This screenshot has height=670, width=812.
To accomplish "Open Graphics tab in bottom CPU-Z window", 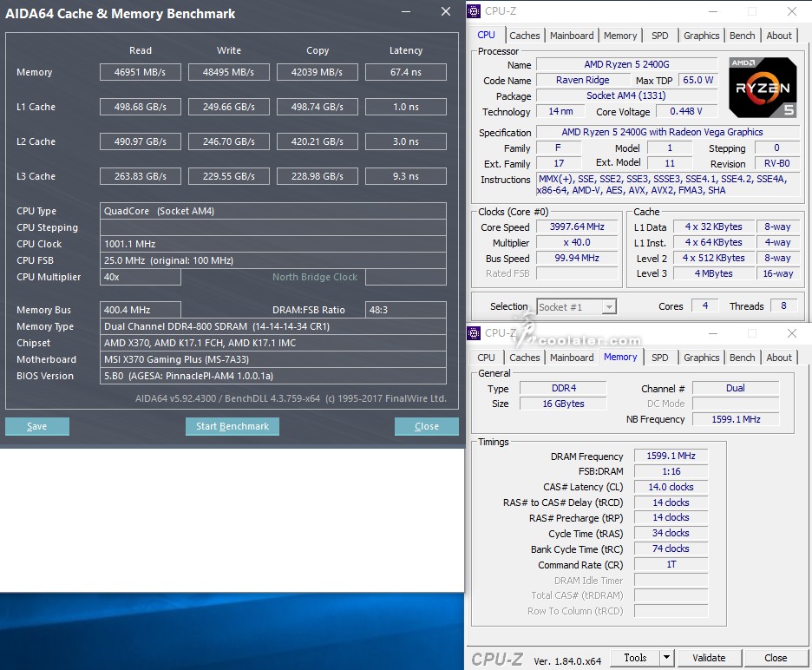I will click(x=701, y=357).
